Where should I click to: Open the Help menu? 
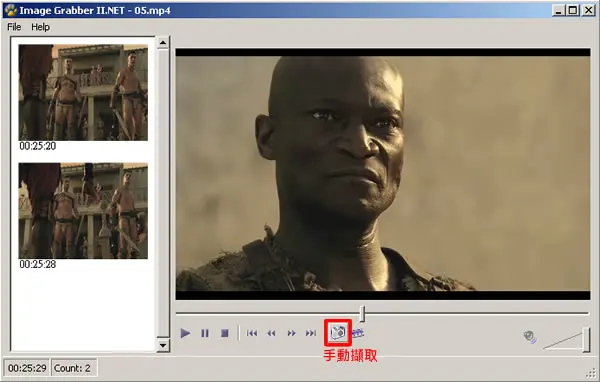pyautogui.click(x=41, y=27)
